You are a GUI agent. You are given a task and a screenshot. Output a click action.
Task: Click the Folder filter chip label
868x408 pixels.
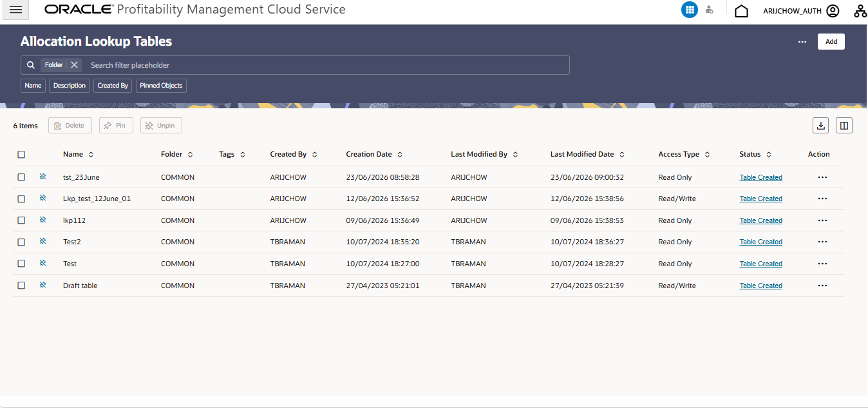(54, 65)
